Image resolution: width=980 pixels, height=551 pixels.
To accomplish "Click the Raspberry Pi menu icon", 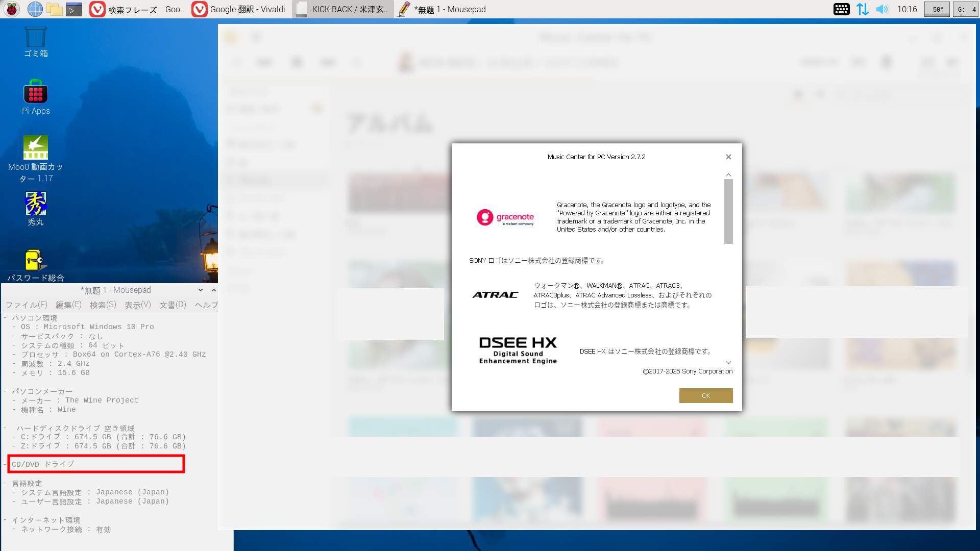I will [x=12, y=9].
